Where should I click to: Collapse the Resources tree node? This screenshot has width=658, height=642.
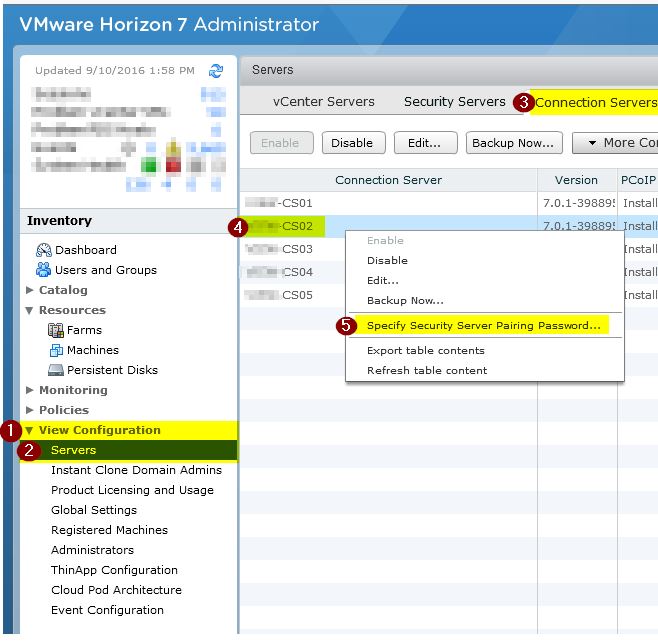coord(29,310)
